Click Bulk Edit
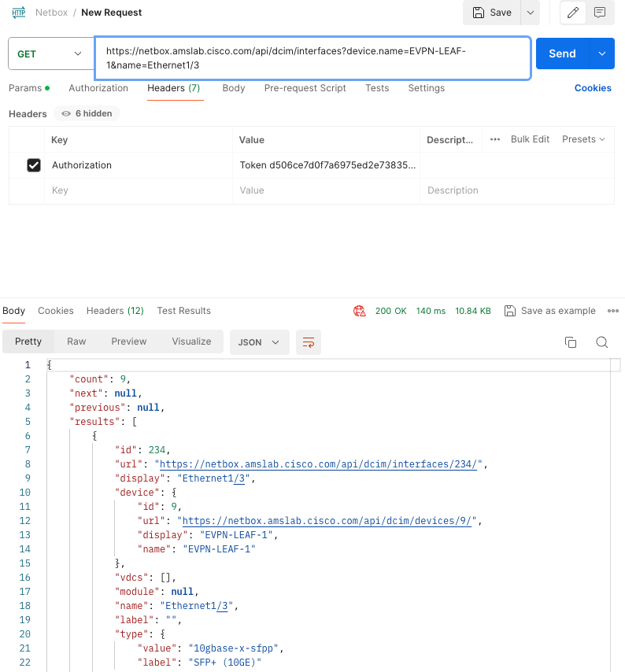 [530, 139]
